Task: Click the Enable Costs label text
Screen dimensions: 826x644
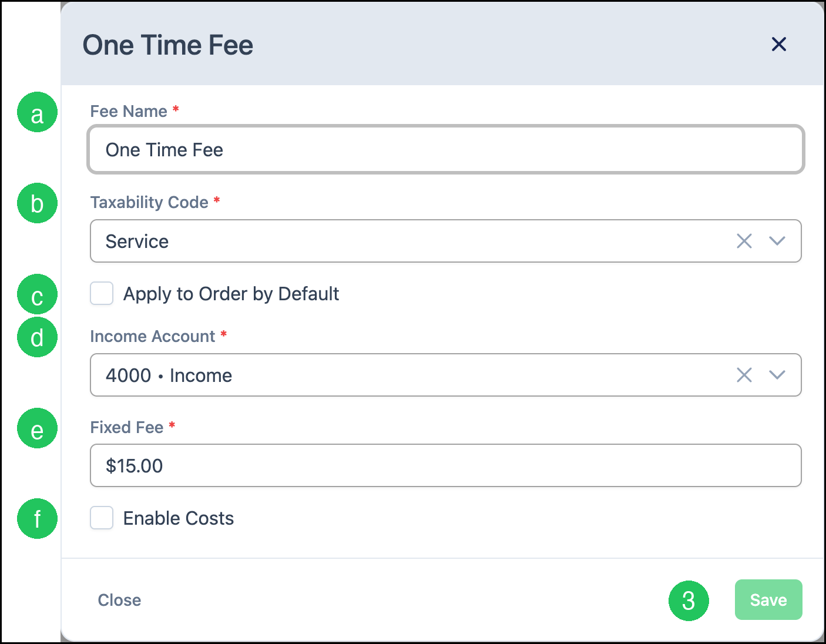Action: click(x=179, y=518)
